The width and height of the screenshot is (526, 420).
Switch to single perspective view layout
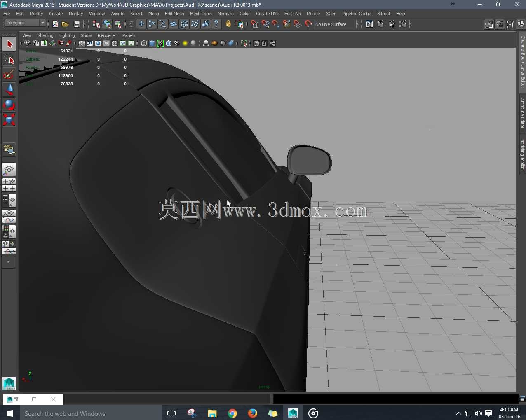tap(9, 170)
